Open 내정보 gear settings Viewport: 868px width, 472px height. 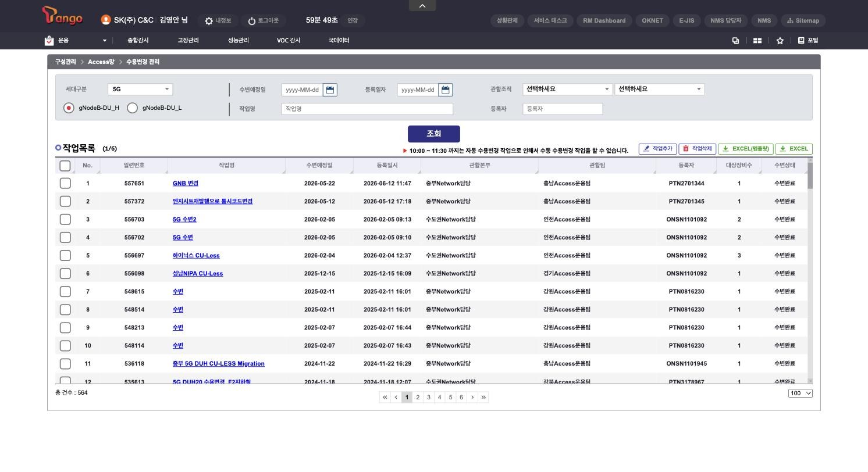pos(209,21)
